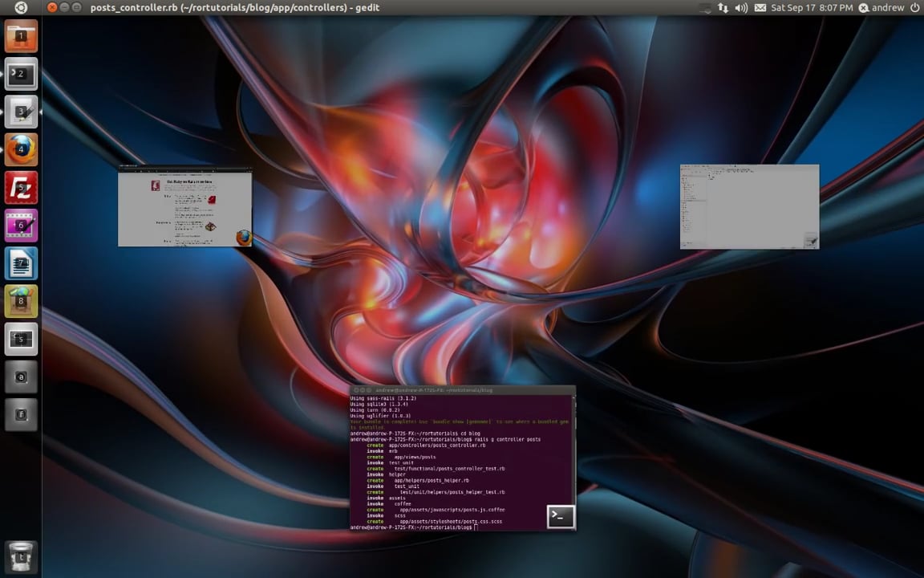The image size is (924, 578).
Task: Open the Trash at launcher bottom
Action: (22, 556)
